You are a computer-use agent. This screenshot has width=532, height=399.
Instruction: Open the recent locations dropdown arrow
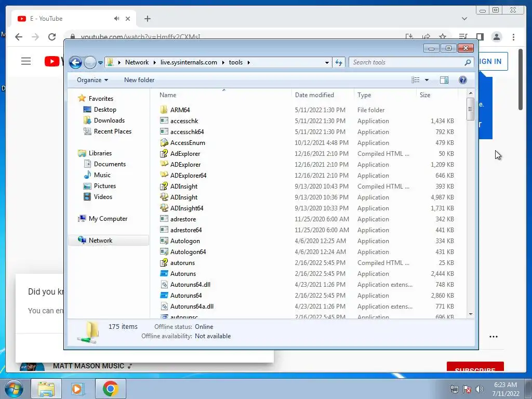(100, 63)
